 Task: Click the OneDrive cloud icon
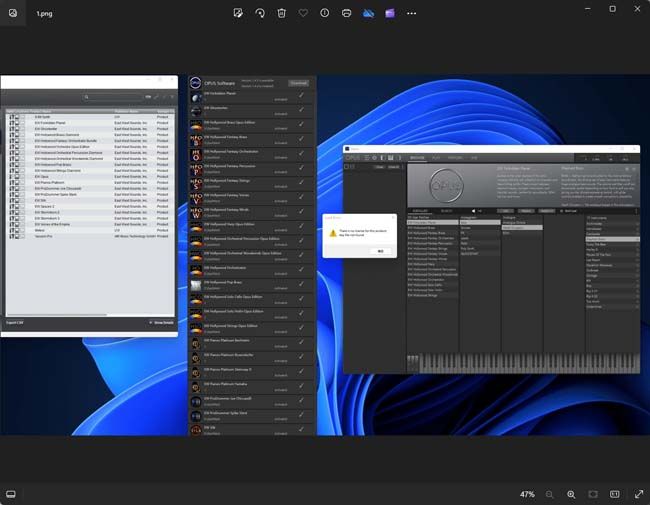pyautogui.click(x=368, y=13)
